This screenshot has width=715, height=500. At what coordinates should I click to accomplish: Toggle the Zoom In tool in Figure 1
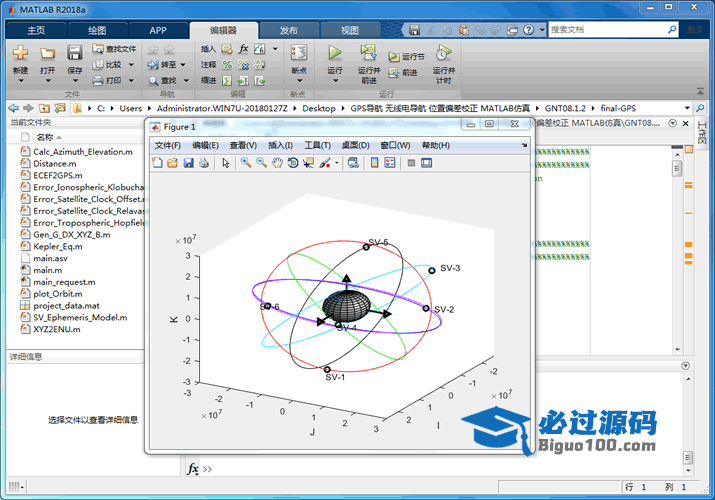click(x=246, y=163)
